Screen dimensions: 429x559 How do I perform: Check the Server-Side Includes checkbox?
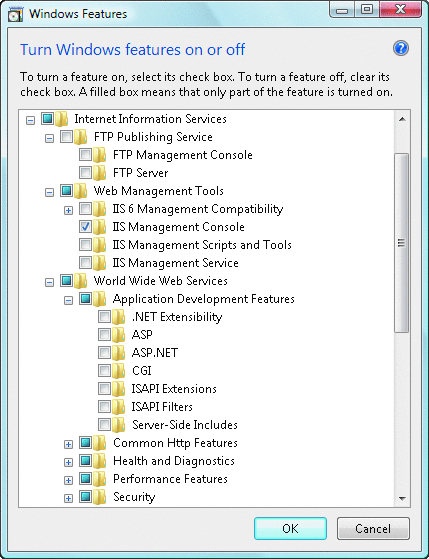104,424
